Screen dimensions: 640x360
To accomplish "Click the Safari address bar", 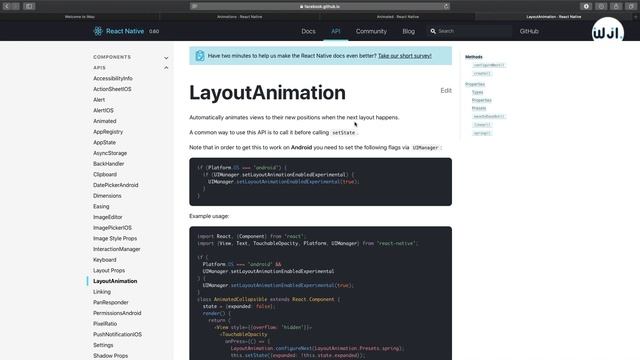I will click(x=320, y=6).
